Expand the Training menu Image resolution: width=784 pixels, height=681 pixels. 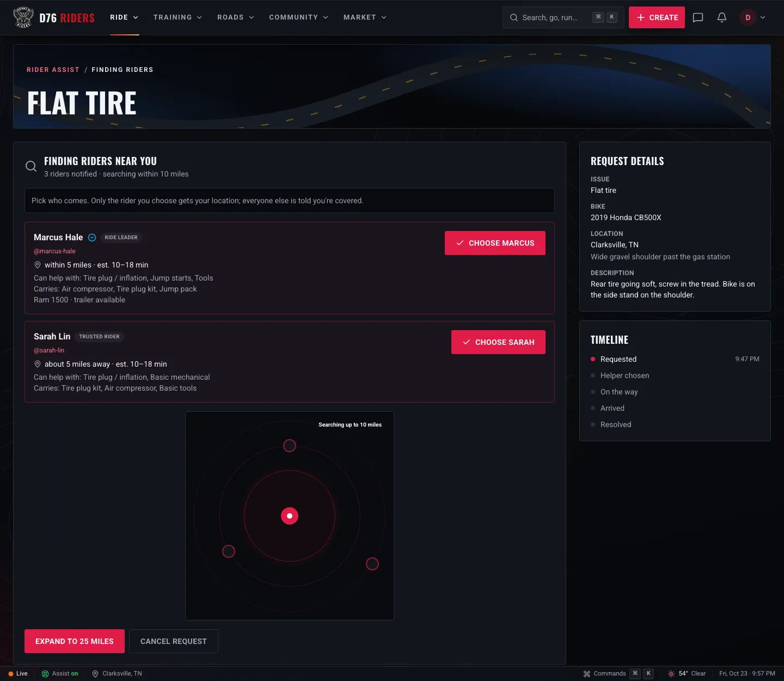178,17
